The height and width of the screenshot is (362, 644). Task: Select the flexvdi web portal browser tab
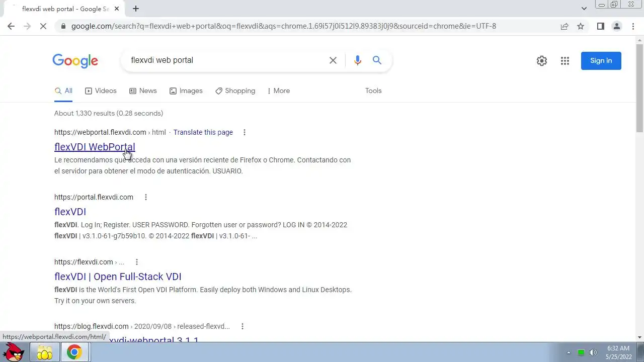coord(65,9)
